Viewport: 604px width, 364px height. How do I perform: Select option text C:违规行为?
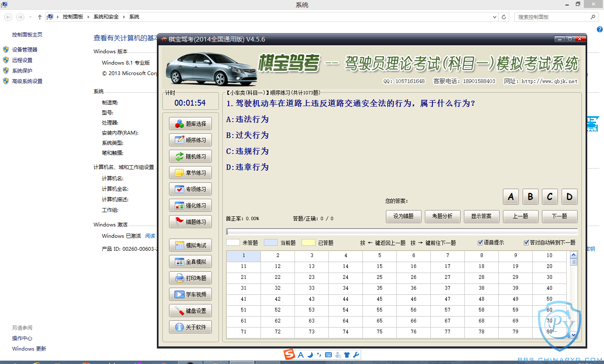(247, 151)
